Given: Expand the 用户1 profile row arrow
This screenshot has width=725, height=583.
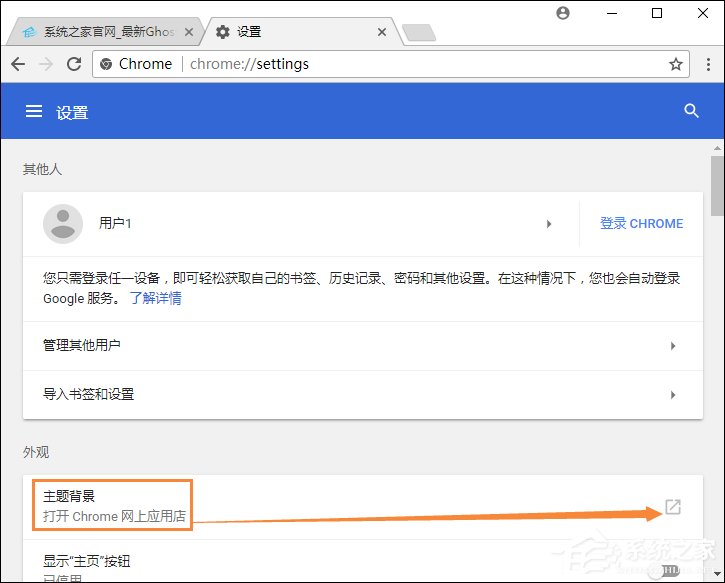Looking at the screenshot, I should 549,224.
